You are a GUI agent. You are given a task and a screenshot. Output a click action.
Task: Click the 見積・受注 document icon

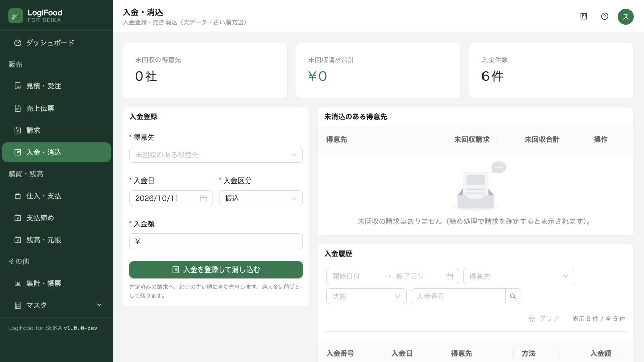coord(18,86)
